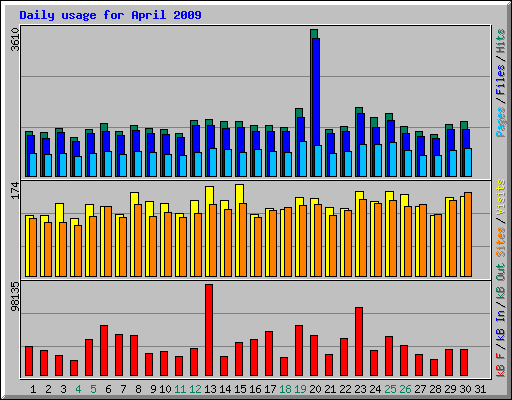Click day label 18 on x-axis
The width and height of the screenshot is (512, 400).
(285, 389)
